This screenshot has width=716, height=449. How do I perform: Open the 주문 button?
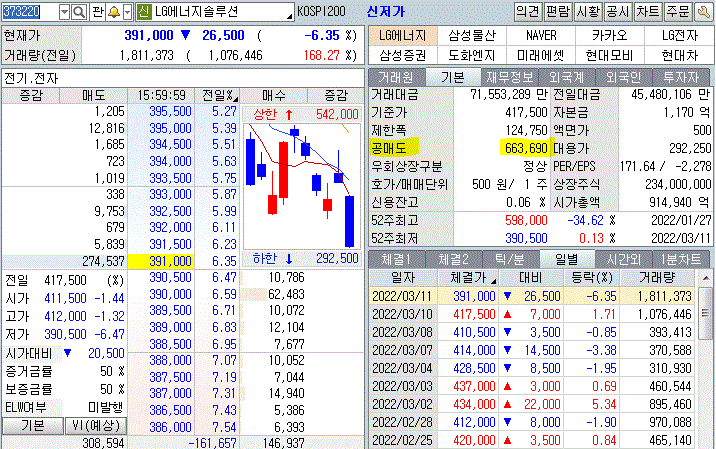point(678,11)
